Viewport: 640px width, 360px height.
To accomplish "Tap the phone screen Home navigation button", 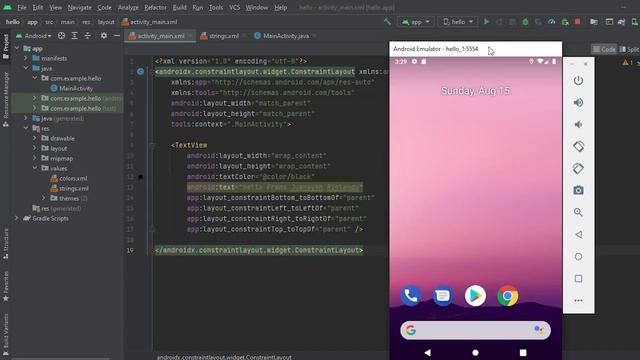I will [x=475, y=352].
